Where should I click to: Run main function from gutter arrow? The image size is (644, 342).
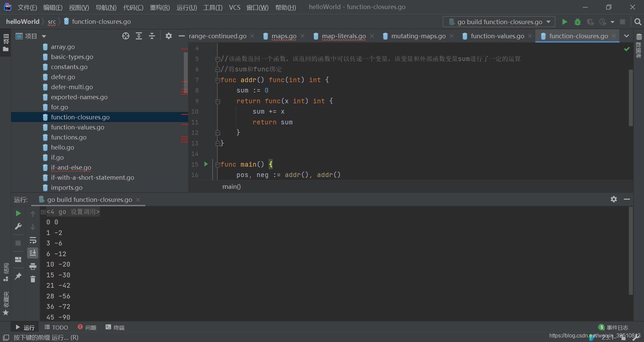(x=206, y=164)
